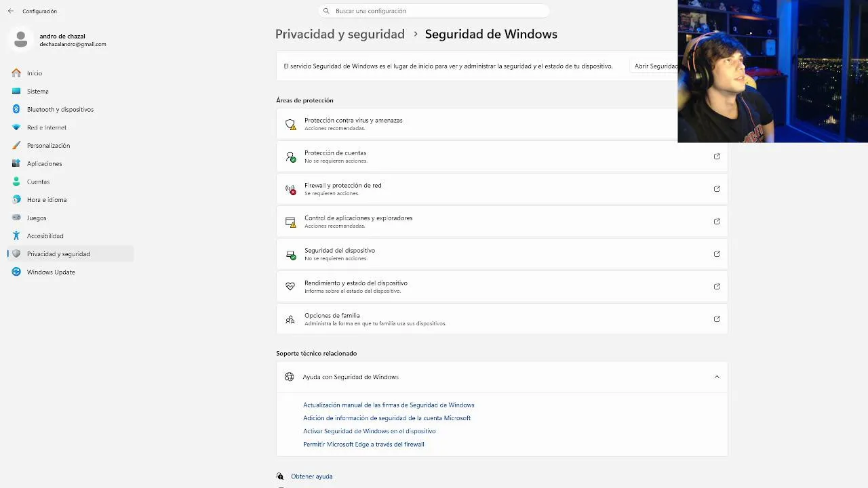The image size is (868, 488).
Task: Click the Obtener ayuda link
Action: pyautogui.click(x=312, y=476)
